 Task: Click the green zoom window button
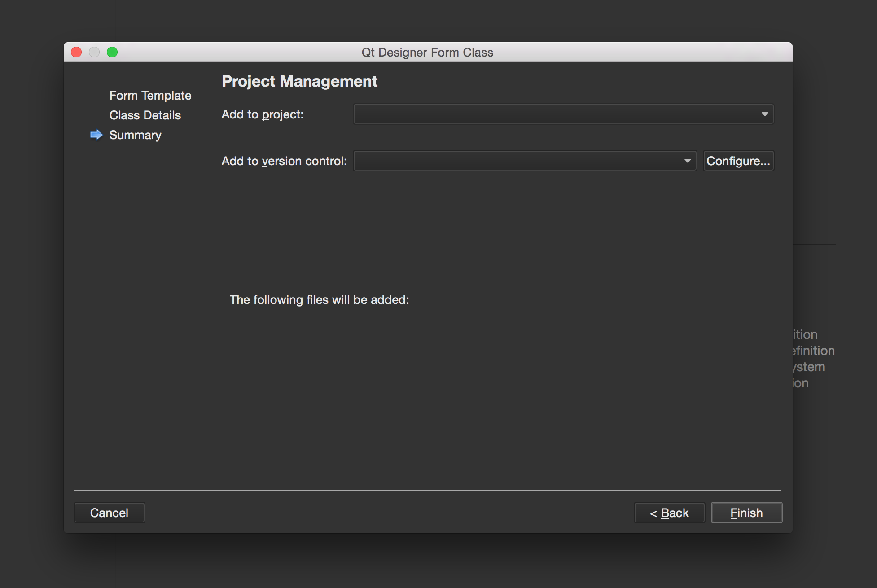(x=112, y=53)
